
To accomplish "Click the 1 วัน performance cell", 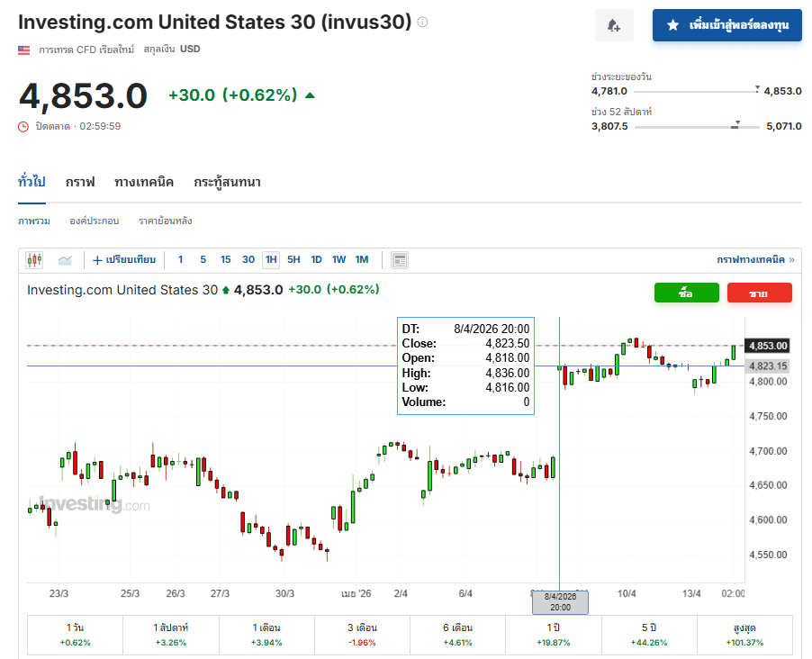I will click(75, 636).
